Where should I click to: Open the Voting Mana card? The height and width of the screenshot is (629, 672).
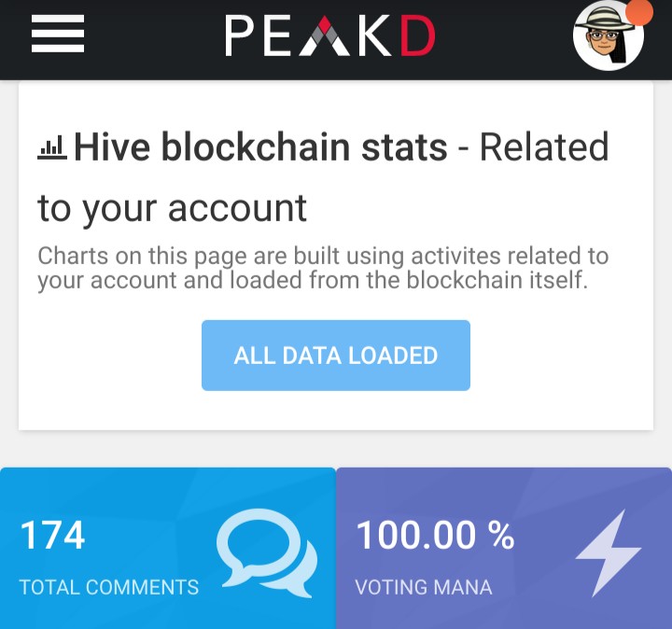(504, 548)
